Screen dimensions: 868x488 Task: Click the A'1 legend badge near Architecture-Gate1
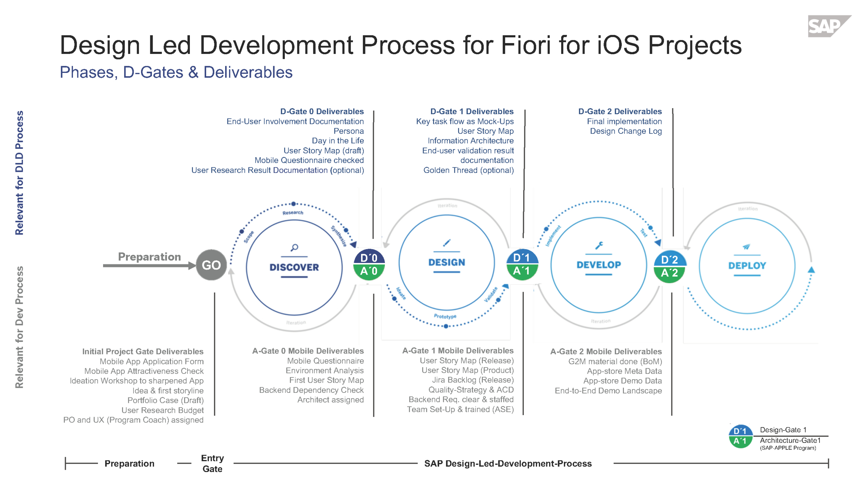(741, 442)
